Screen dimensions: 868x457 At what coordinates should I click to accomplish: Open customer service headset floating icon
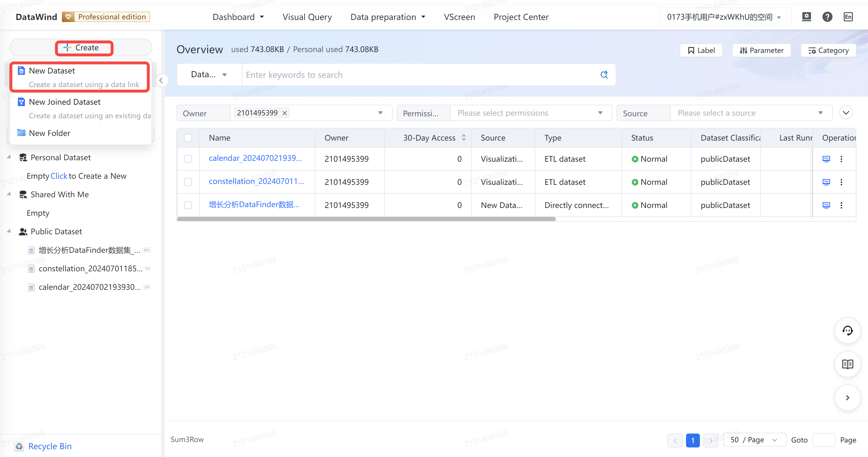click(x=847, y=330)
